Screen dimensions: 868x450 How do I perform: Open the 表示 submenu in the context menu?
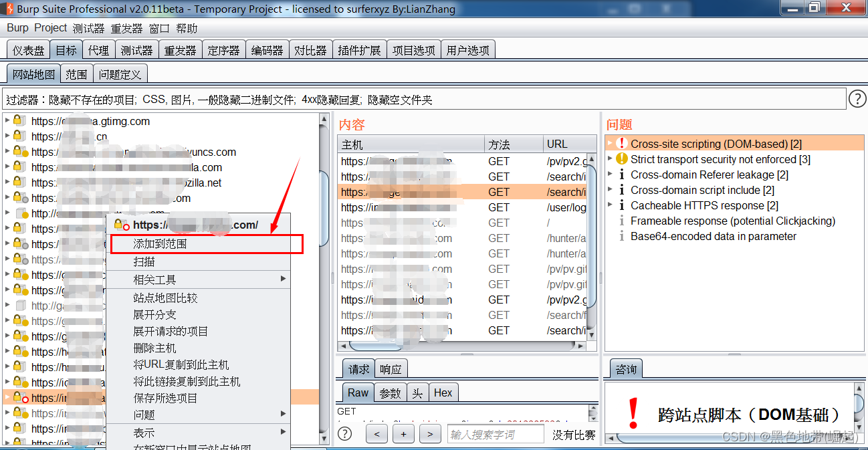(199, 433)
